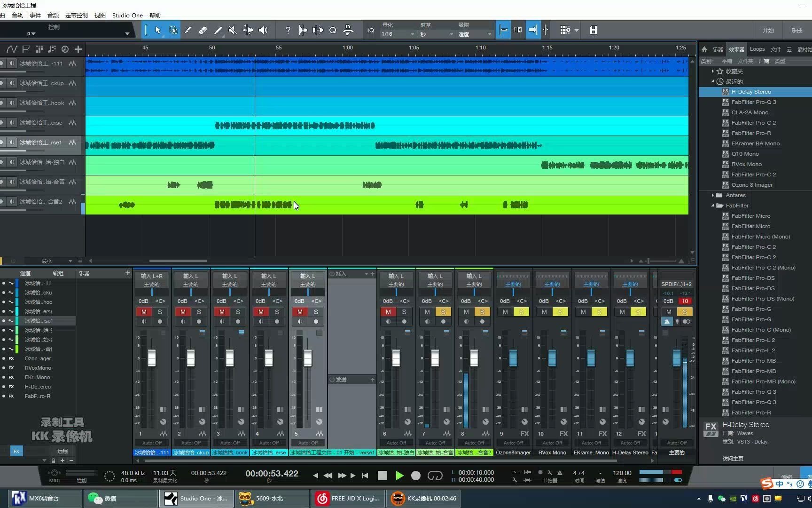Mute mixer channel 1
Screen dimensions: 812x508
click(x=144, y=312)
